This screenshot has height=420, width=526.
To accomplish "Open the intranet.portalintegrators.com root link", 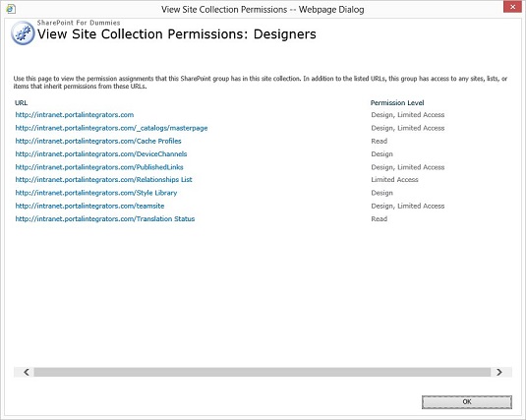I will [75, 115].
